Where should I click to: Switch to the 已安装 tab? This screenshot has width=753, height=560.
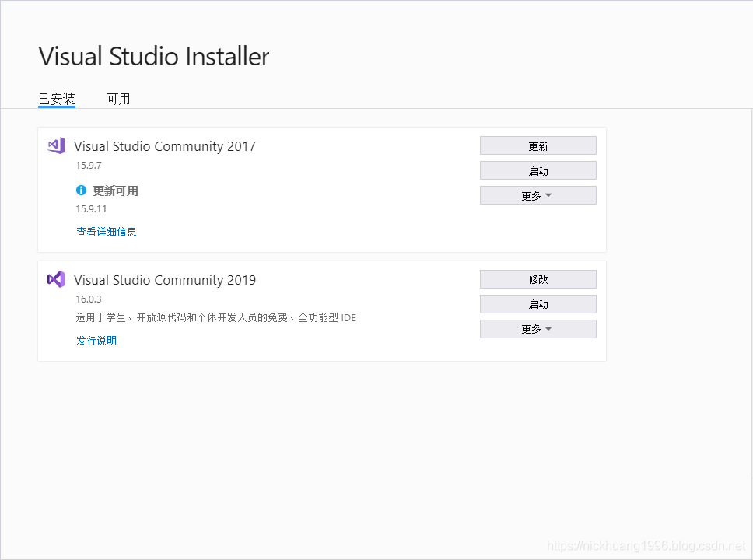coord(57,99)
